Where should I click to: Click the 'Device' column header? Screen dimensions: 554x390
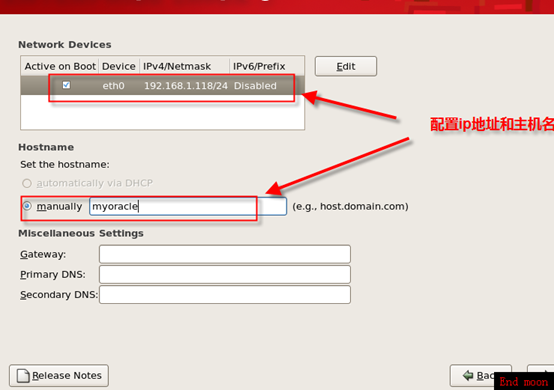pyautogui.click(x=119, y=66)
